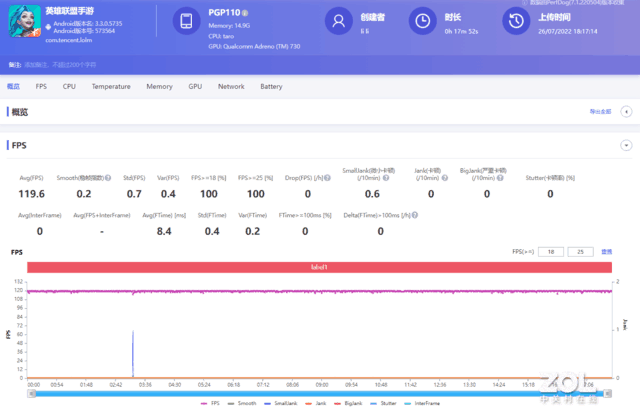Click the upload time history icon
Image resolution: width=640 pixels, height=407 pixels.
coord(515,20)
